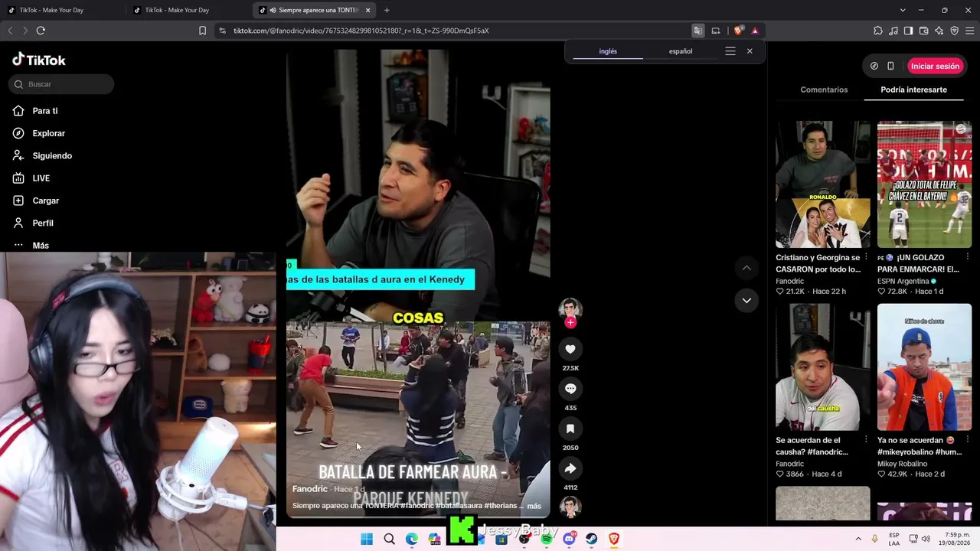The height and width of the screenshot is (551, 980).
Task: Open Felipe Chávez golazo video thumbnail
Action: [925, 184]
